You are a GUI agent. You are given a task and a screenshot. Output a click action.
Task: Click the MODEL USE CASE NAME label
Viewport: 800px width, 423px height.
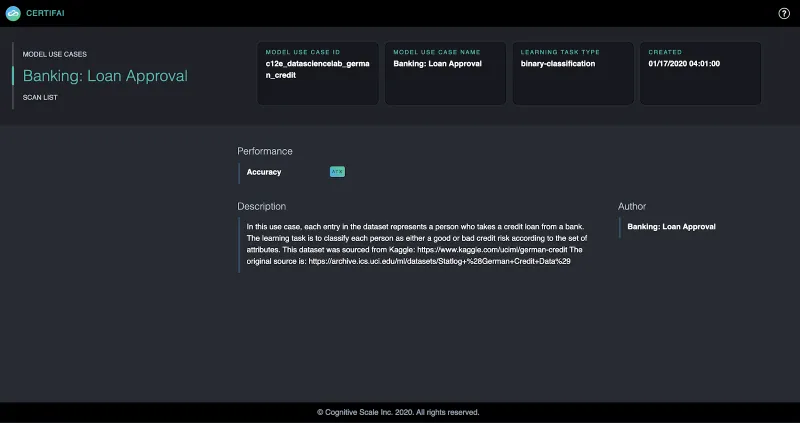point(437,52)
